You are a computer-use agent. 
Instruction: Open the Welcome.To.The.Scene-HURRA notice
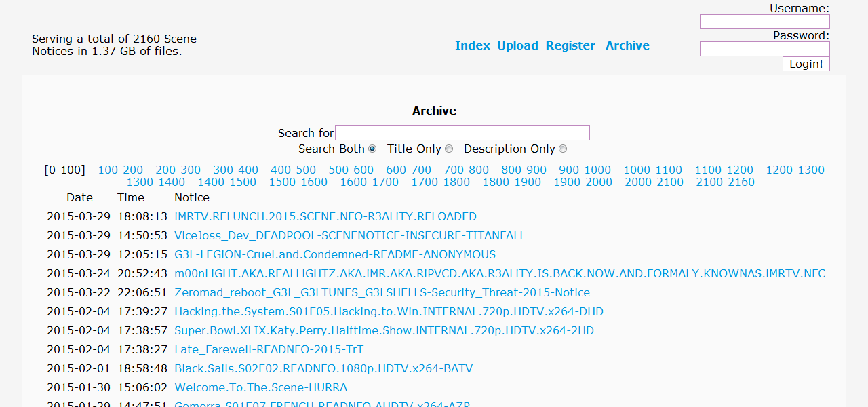[260, 388]
